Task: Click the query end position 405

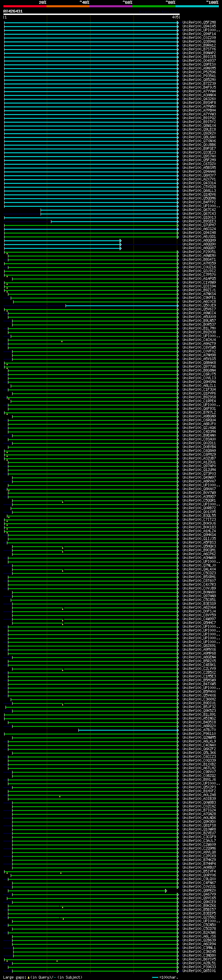Action: pos(175,17)
